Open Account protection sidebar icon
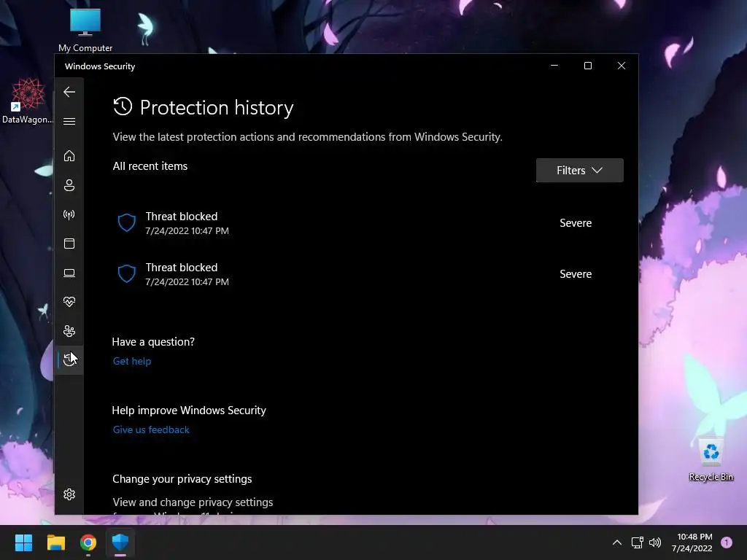Screen dimensions: 747x560 click(x=69, y=185)
